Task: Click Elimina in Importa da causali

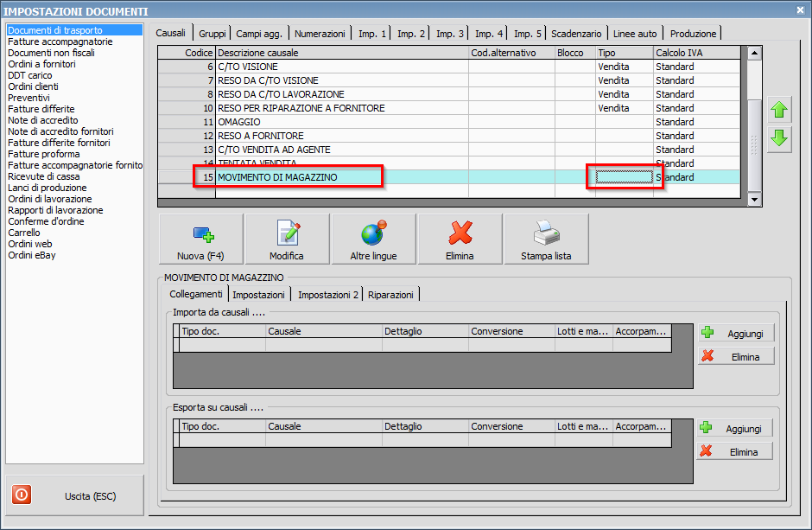Action: (x=736, y=356)
